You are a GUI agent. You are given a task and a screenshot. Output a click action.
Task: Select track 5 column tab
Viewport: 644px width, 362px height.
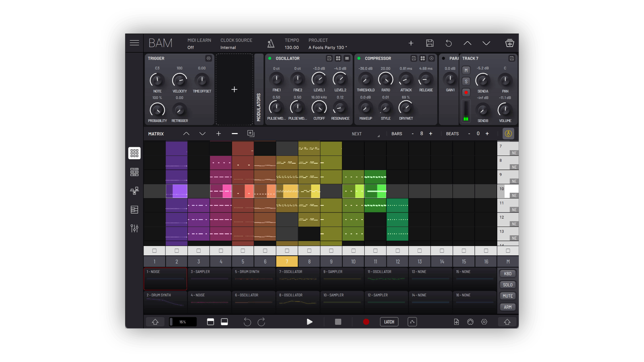coord(243,261)
